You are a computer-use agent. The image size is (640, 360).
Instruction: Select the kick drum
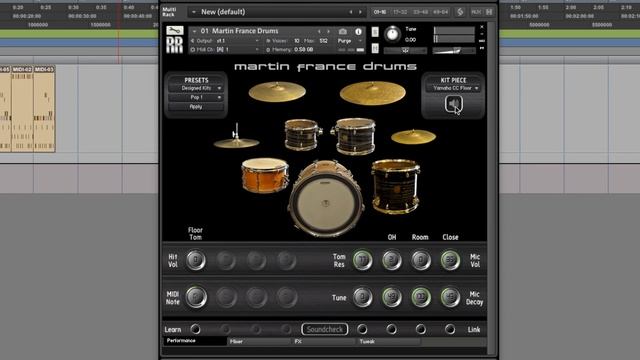[326, 199]
